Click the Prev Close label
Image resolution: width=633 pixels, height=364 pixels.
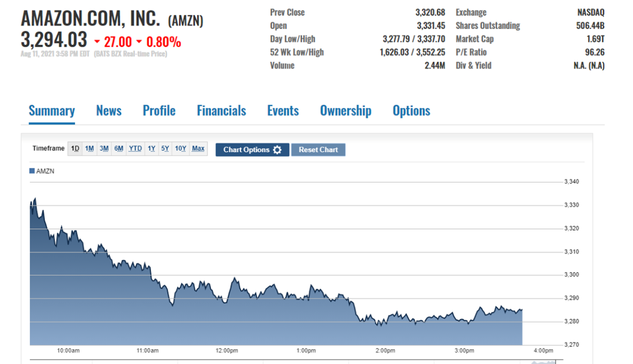coord(287,12)
